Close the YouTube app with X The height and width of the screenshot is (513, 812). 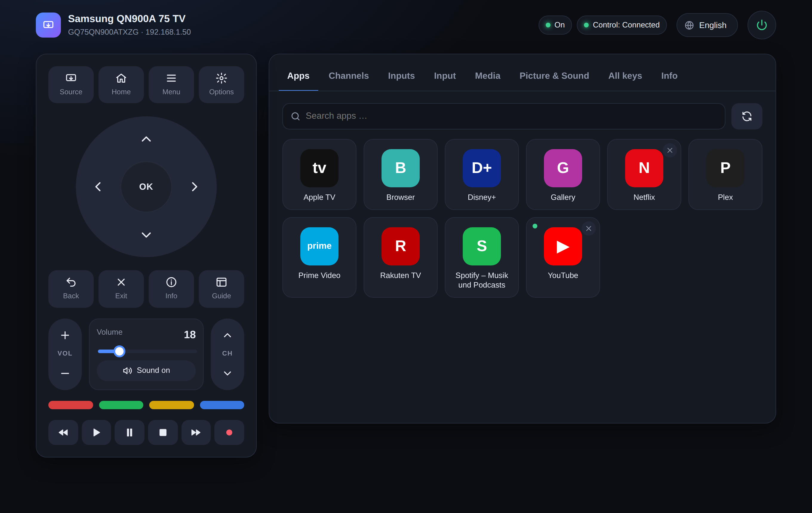pos(588,228)
